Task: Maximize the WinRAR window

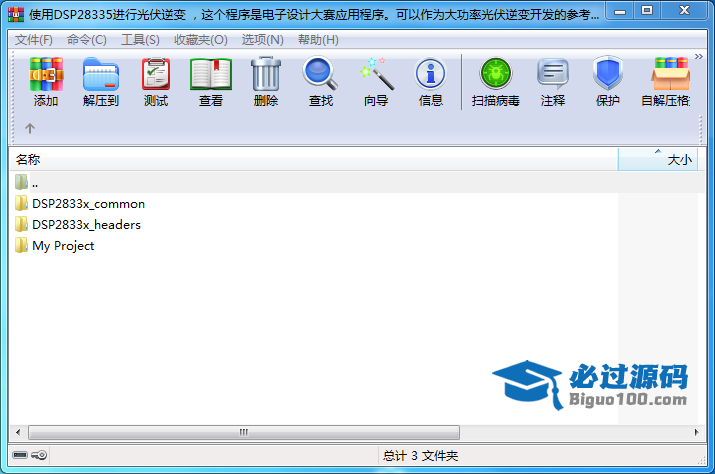Action: [x=647, y=11]
